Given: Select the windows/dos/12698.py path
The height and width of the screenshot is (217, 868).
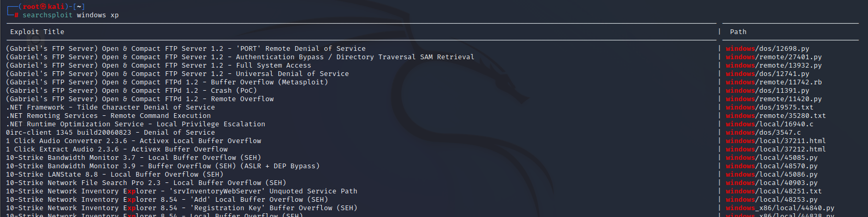Looking at the screenshot, I should (x=768, y=49).
